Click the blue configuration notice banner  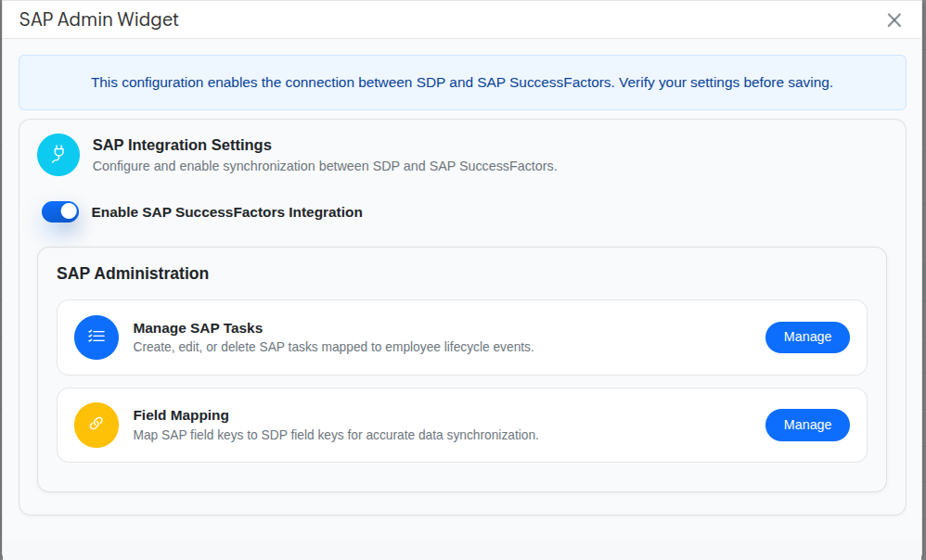tap(462, 83)
